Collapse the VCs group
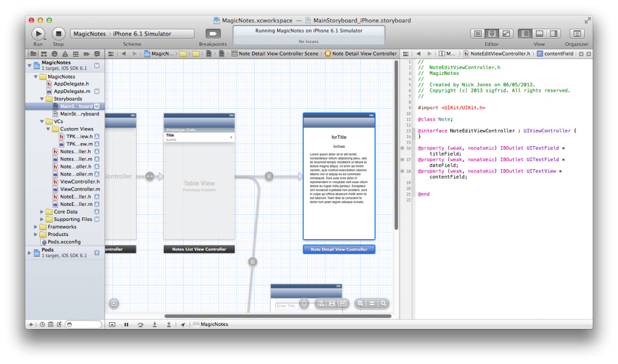The image size is (618, 364). [x=42, y=121]
